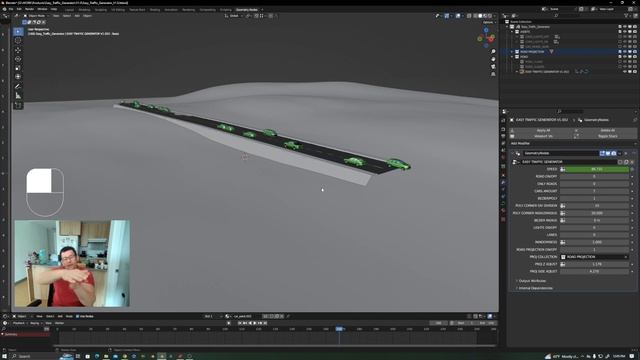640x360 pixels.
Task: Open the GeometryNodes modifier extras dropdown arrow
Action: pos(620,153)
